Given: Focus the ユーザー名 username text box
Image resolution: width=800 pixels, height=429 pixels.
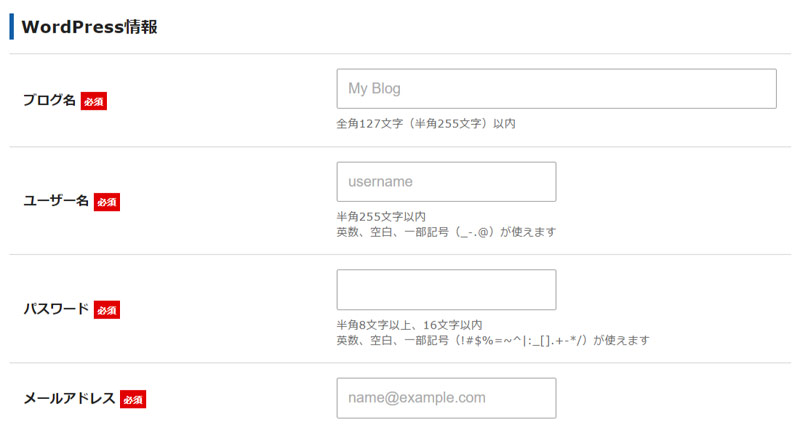Looking at the screenshot, I should point(446,182).
